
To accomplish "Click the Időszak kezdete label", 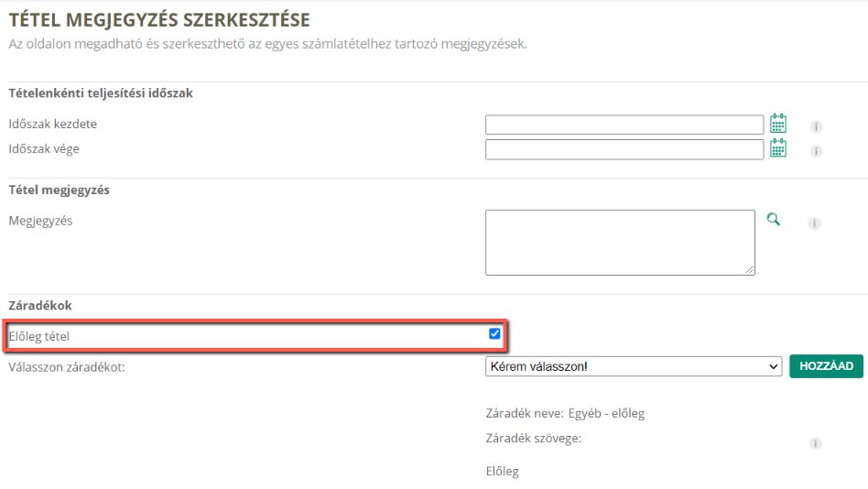I will 52,124.
